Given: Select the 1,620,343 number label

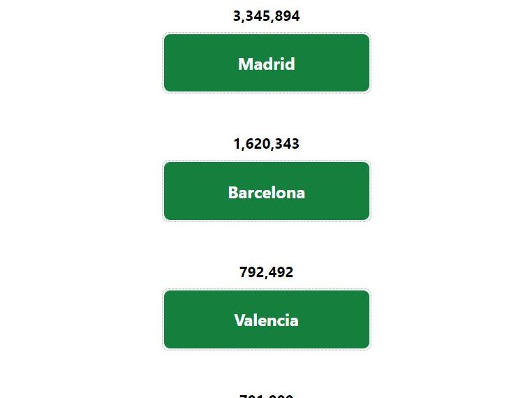Looking at the screenshot, I should click(266, 144).
